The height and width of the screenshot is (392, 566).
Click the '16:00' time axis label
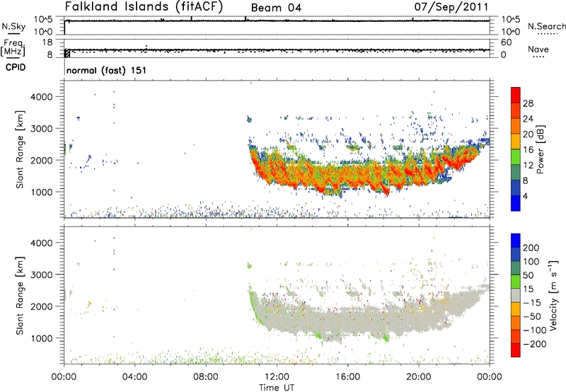point(347,377)
